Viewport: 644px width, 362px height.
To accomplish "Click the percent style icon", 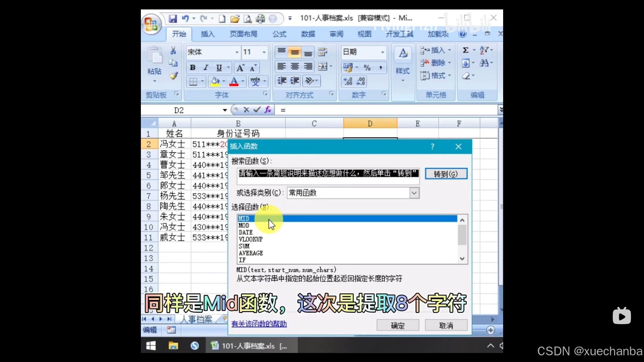I will point(367,68).
